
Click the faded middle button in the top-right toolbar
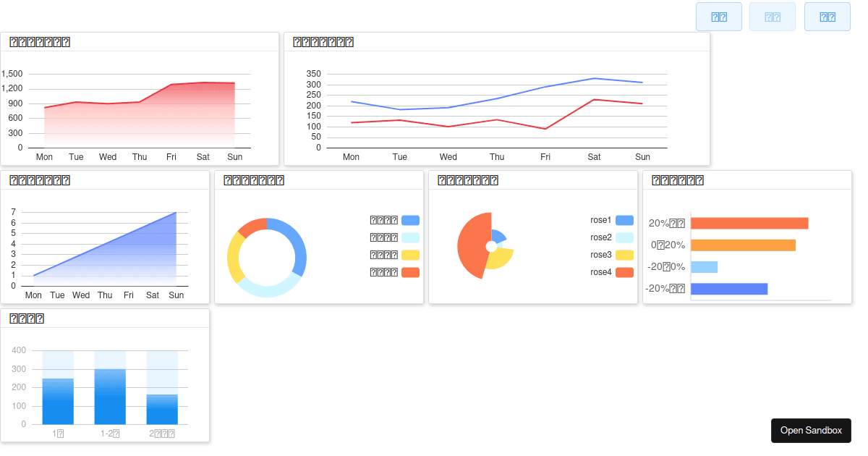pyautogui.click(x=773, y=16)
